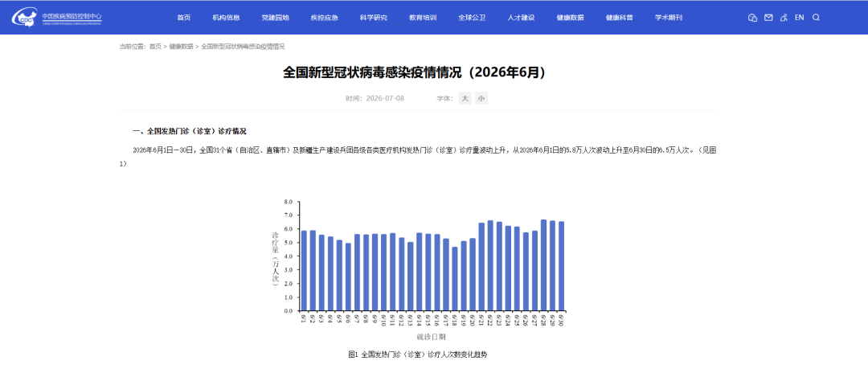This screenshot has width=868, height=369.
Task: Open the 人才建设 navigation menu
Action: [x=521, y=18]
